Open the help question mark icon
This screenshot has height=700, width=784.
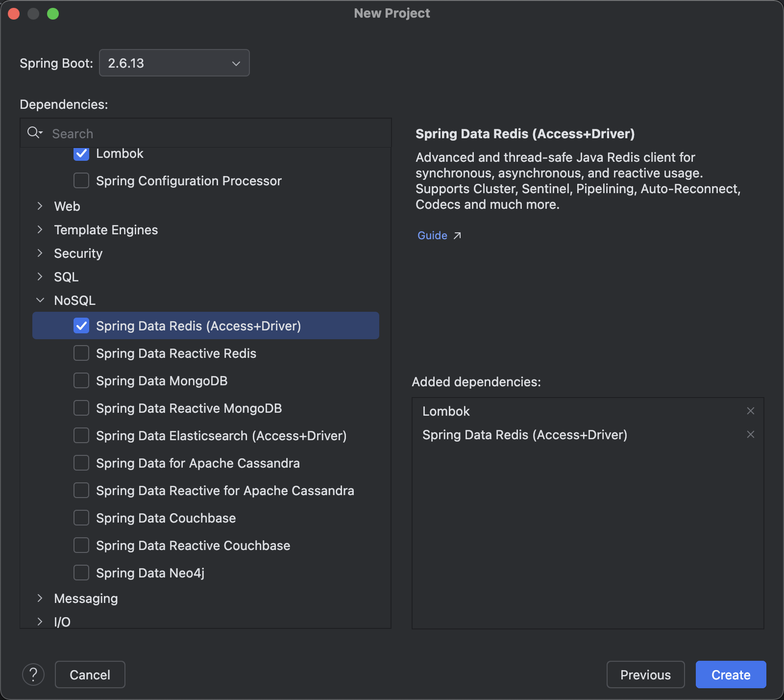click(x=33, y=675)
